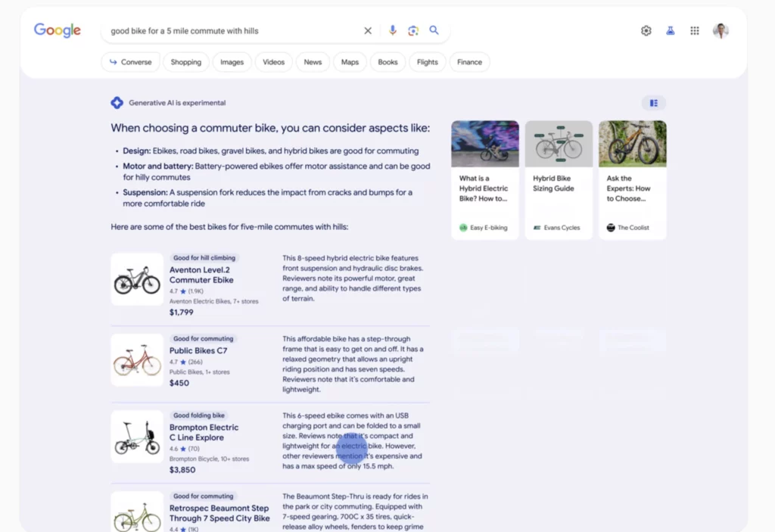Screen dimensions: 775x532
Task: Switch to the Maps tab
Action: [x=350, y=62]
